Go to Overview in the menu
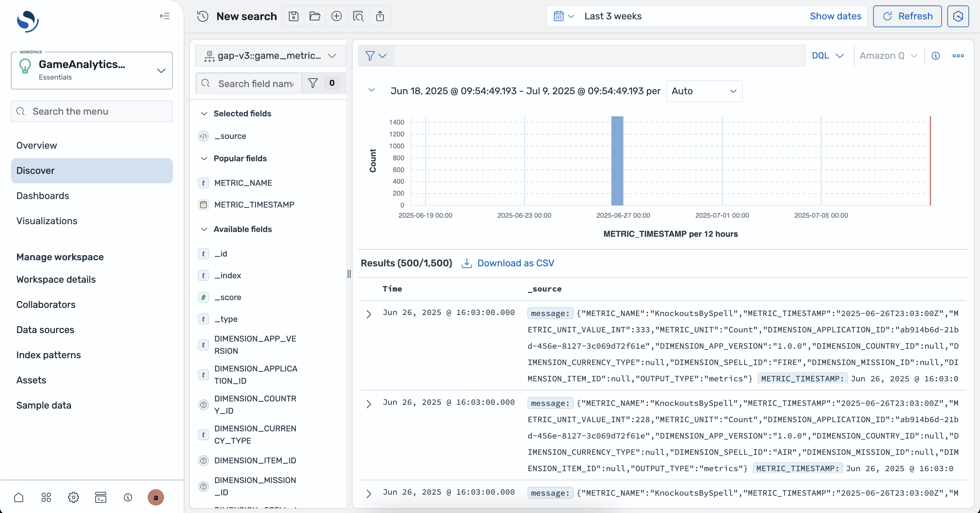This screenshot has width=980, height=513. point(36,145)
